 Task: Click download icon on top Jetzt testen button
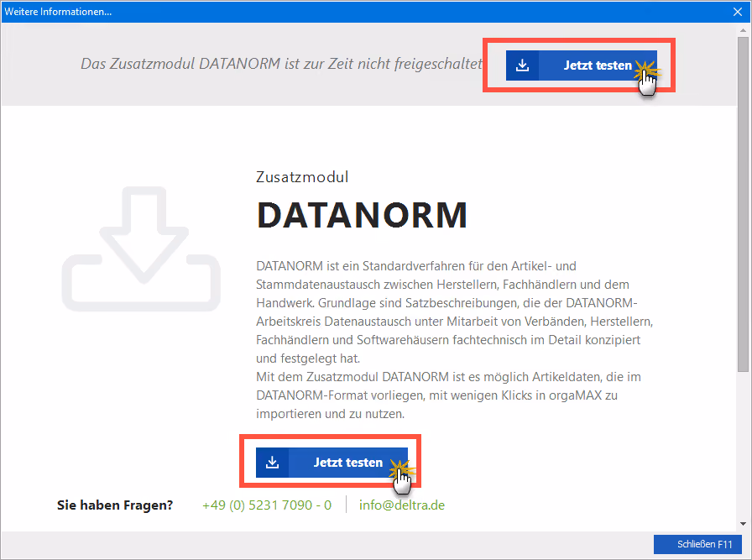pyautogui.click(x=522, y=65)
